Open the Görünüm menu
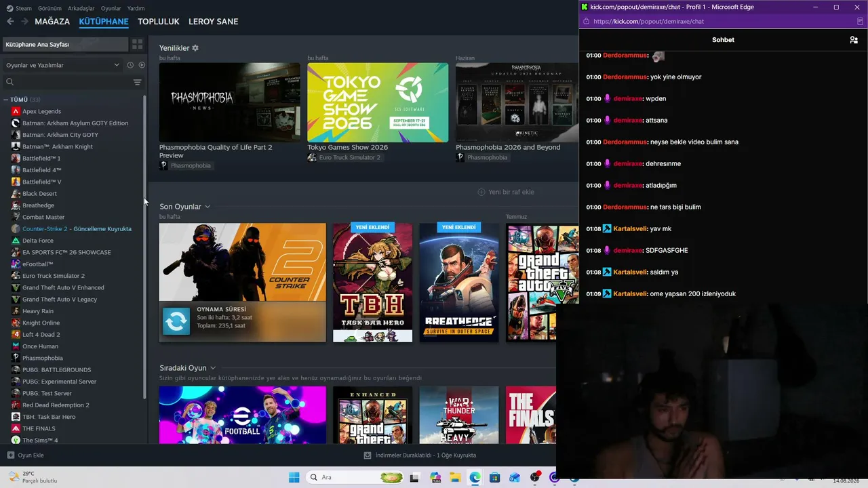The width and height of the screenshot is (868, 488). click(50, 8)
